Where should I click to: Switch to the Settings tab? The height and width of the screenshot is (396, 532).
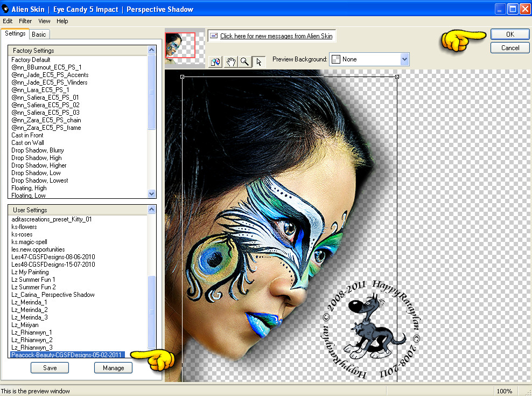coord(15,33)
